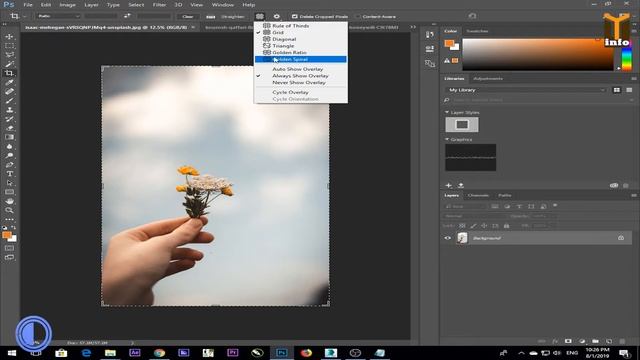The width and height of the screenshot is (640, 360).
Task: Select the Gradient tool
Action: 9,137
